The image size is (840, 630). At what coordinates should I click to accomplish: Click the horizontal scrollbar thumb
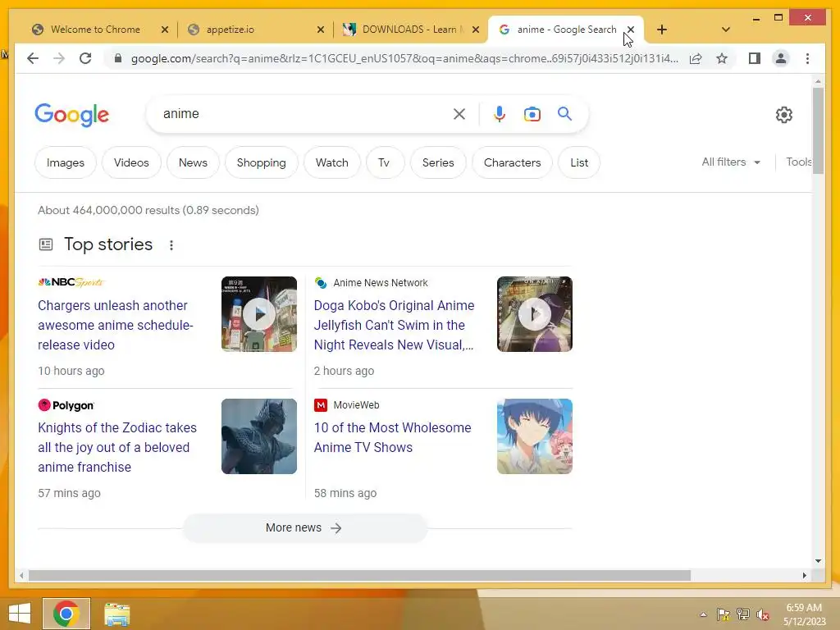click(359, 575)
